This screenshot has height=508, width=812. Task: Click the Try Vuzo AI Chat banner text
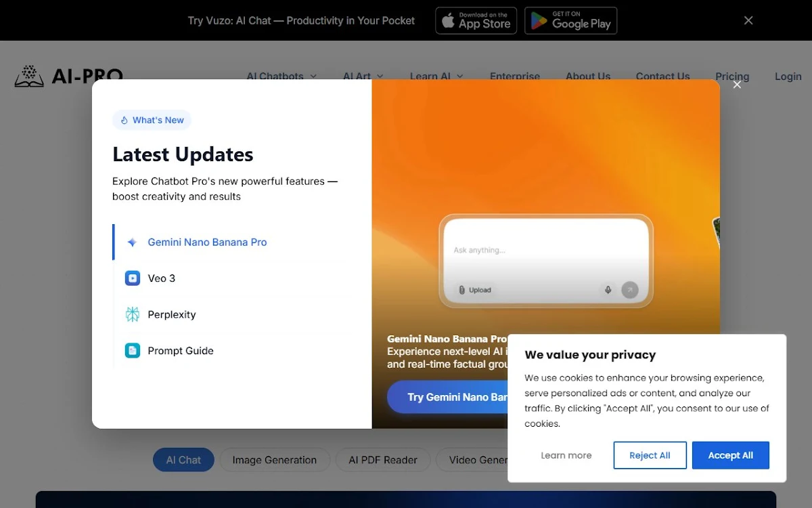[x=301, y=20]
